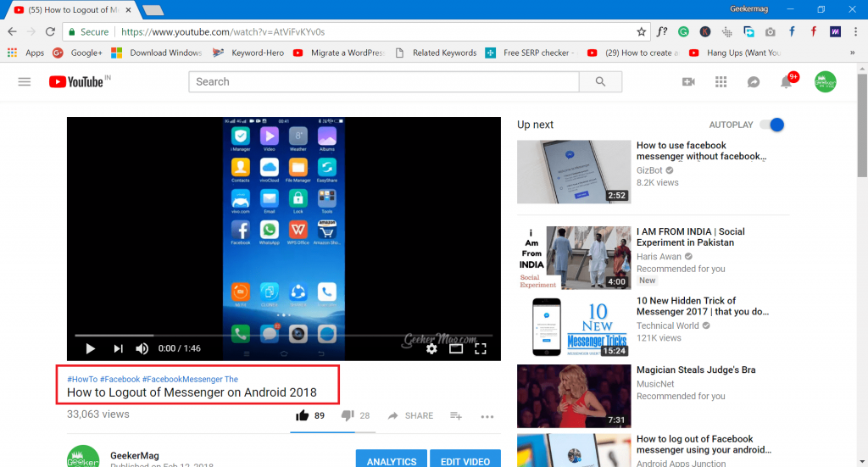Open the Related Keywords bookmark
The width and height of the screenshot is (868, 467).
tap(436, 53)
